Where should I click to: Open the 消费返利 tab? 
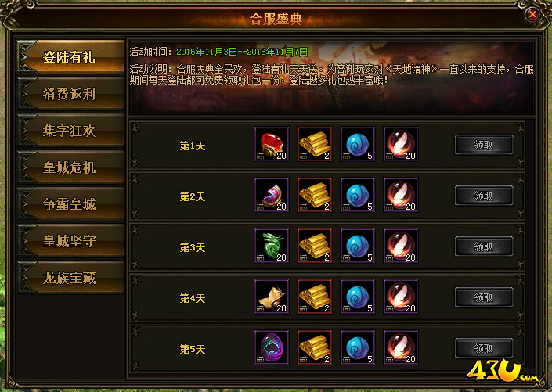[x=70, y=94]
